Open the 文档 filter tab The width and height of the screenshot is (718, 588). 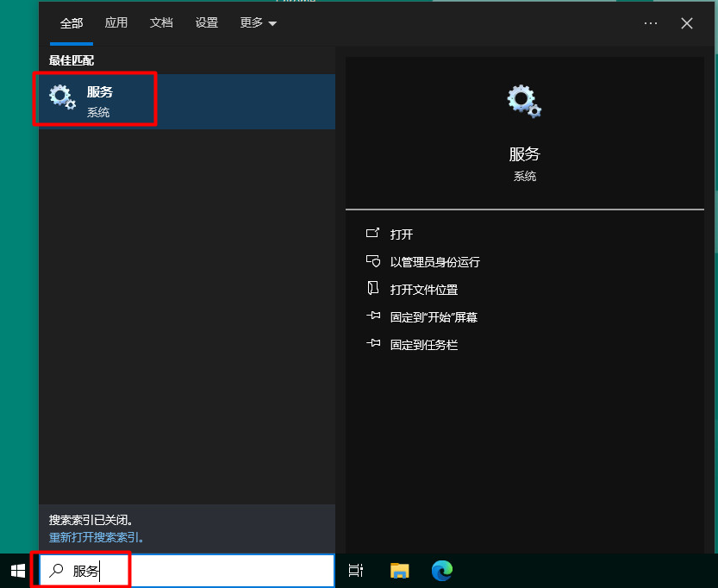[161, 23]
